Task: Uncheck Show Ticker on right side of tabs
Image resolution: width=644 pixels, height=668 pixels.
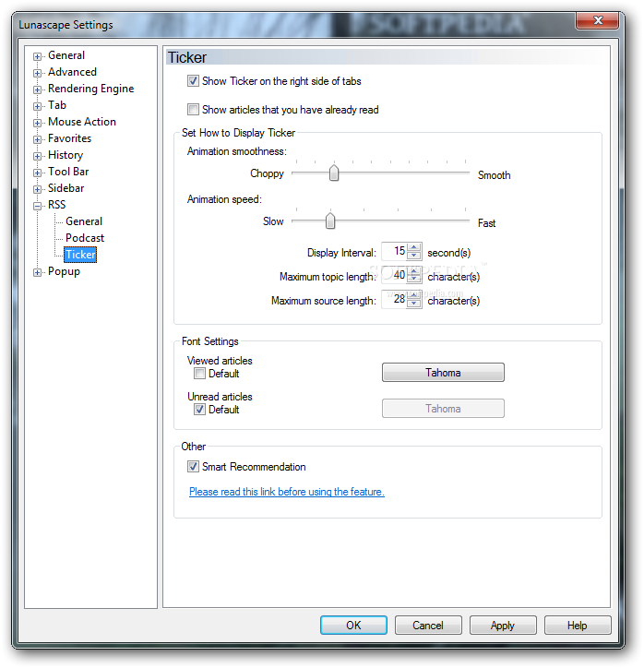Action: pyautogui.click(x=193, y=81)
